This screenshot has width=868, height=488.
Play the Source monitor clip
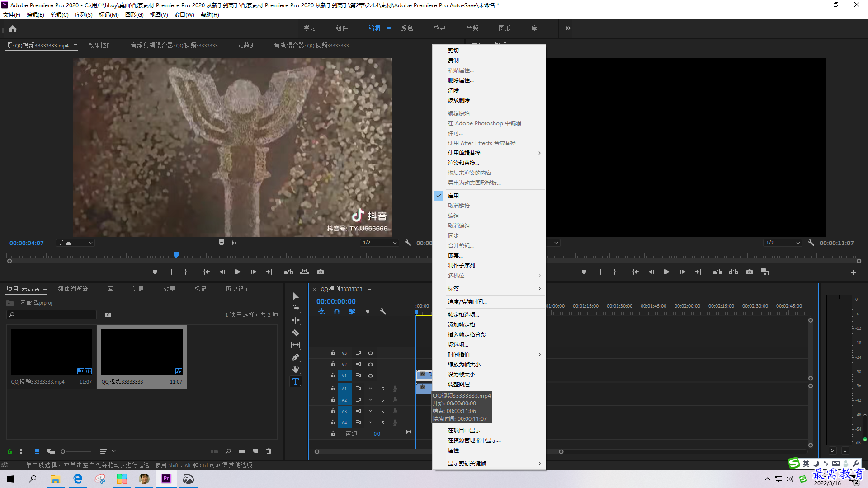pos(238,272)
